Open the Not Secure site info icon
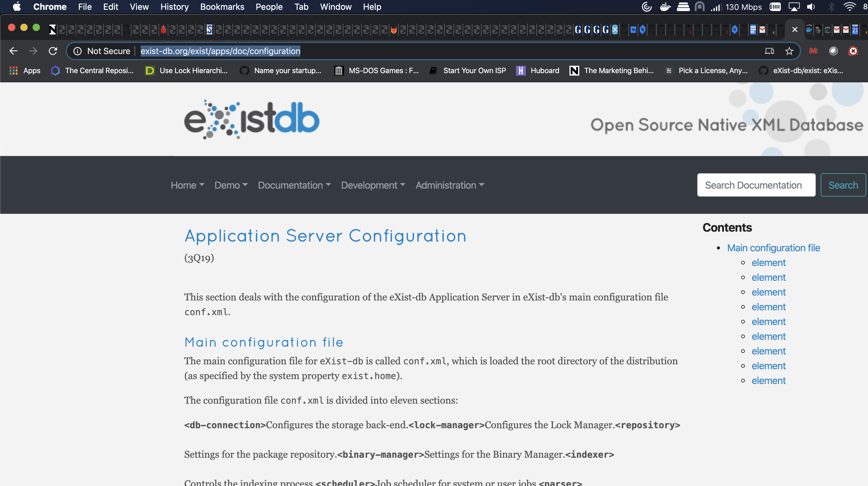Screen dimensions: 868x486 point(77,51)
